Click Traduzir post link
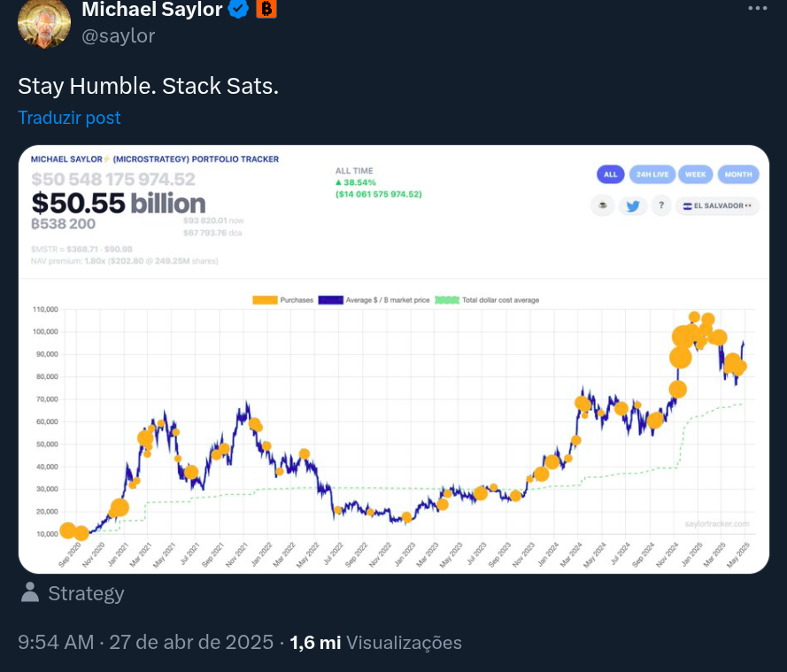The height and width of the screenshot is (672, 787). [x=69, y=118]
